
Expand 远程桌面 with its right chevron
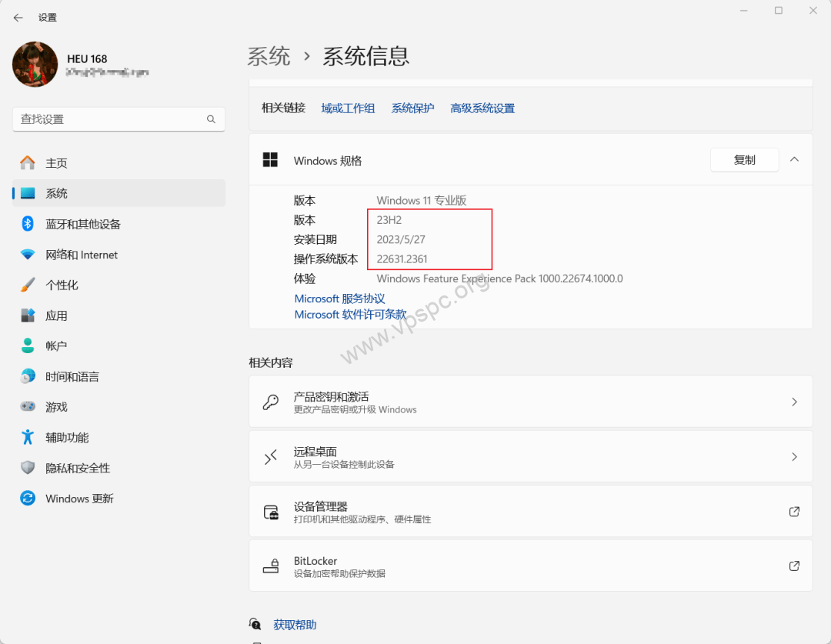pyautogui.click(x=794, y=457)
